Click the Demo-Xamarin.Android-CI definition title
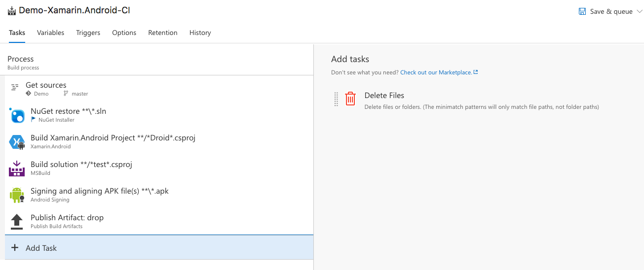The height and width of the screenshot is (270, 644). click(x=75, y=10)
